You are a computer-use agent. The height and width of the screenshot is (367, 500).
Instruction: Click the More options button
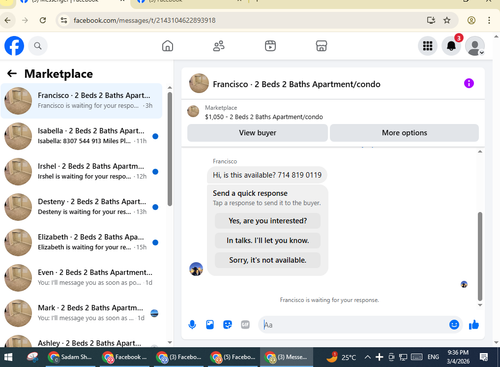pyautogui.click(x=404, y=133)
